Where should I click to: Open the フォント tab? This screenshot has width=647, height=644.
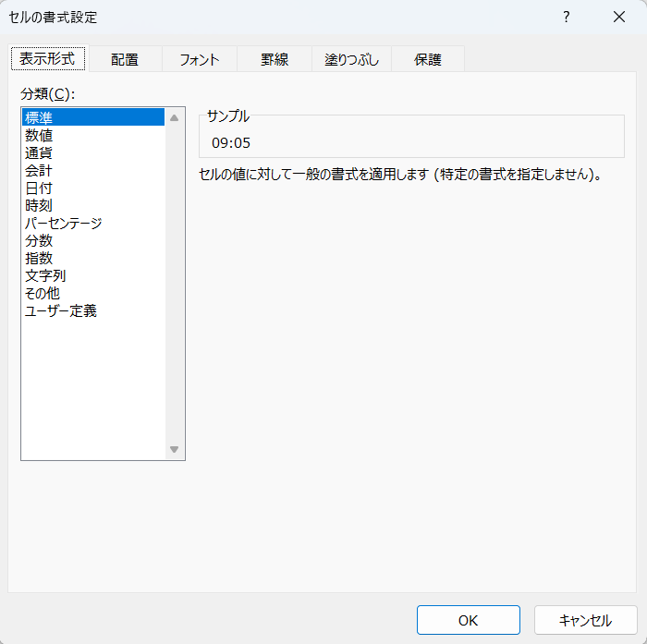[x=200, y=59]
